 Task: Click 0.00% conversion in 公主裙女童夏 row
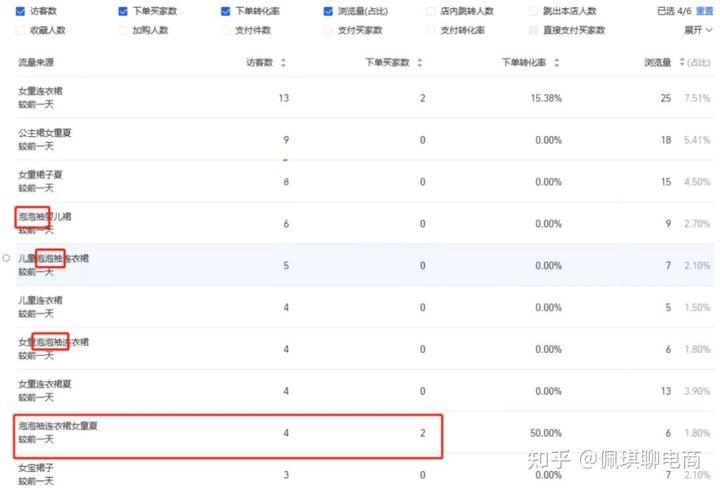[548, 140]
